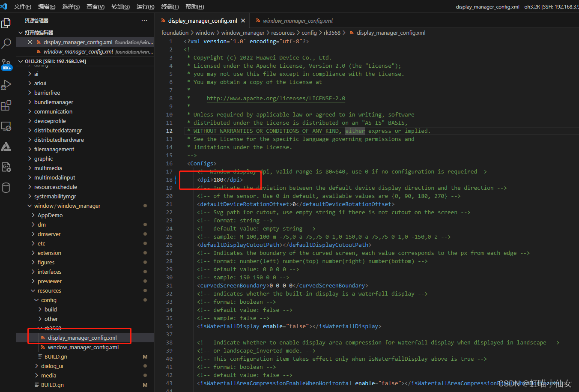Image resolution: width=579 pixels, height=392 pixels.
Task: Open the 查看(V) menu
Action: tap(96, 6)
